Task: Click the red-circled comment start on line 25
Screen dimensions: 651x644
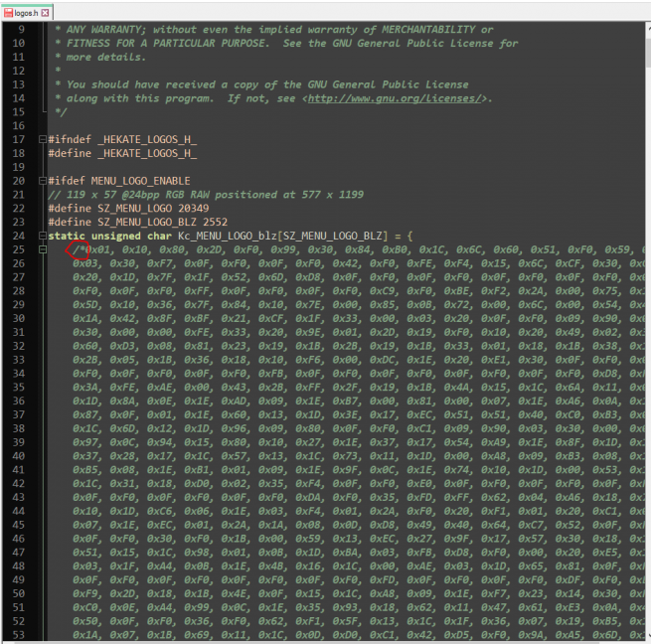Action: click(x=80, y=250)
